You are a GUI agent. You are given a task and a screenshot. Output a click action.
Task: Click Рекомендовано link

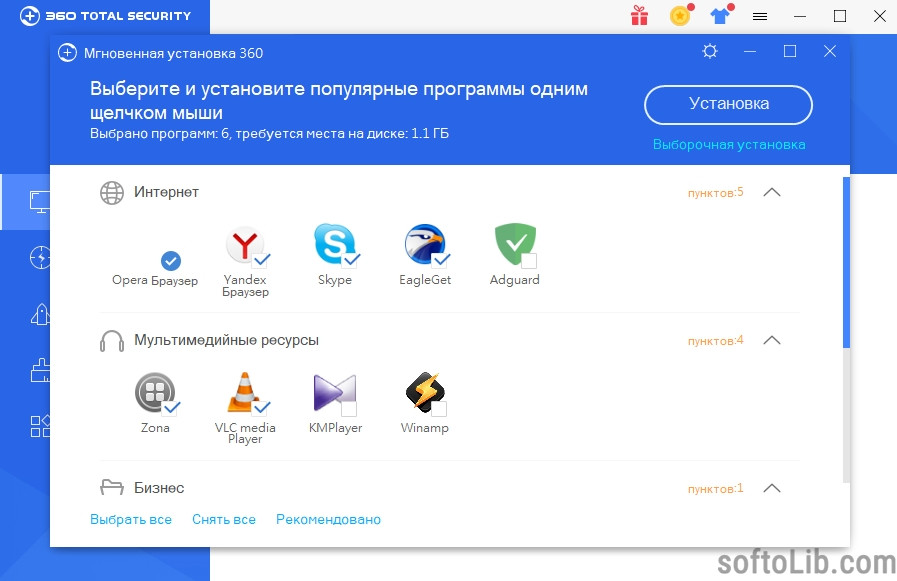point(328,519)
